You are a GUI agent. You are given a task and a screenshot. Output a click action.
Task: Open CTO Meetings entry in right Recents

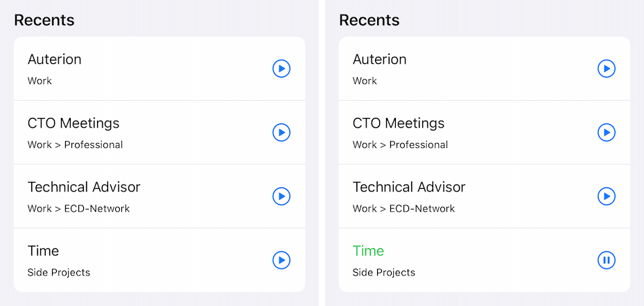(x=485, y=133)
